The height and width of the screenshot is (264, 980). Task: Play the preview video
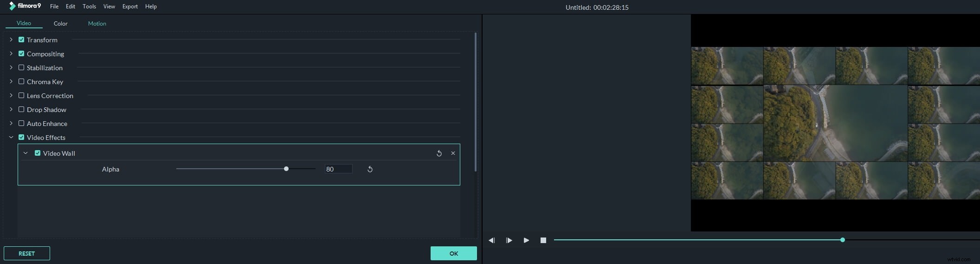[526, 240]
